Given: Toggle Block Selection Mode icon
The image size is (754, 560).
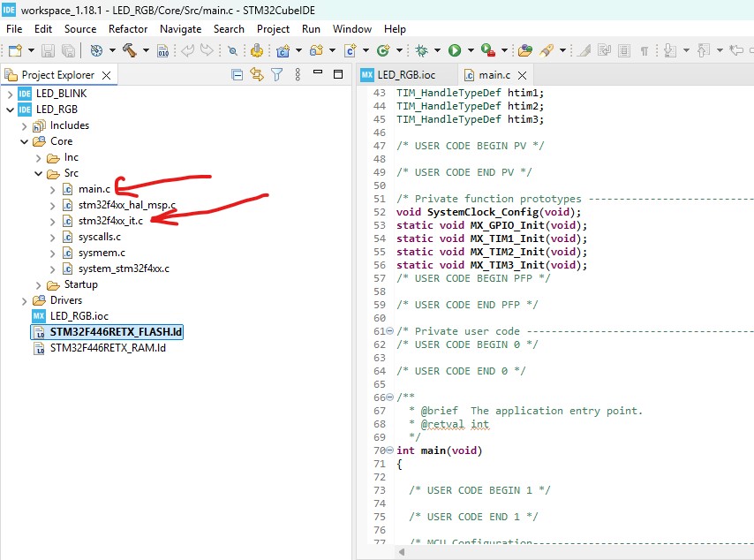Looking at the screenshot, I should (x=624, y=50).
